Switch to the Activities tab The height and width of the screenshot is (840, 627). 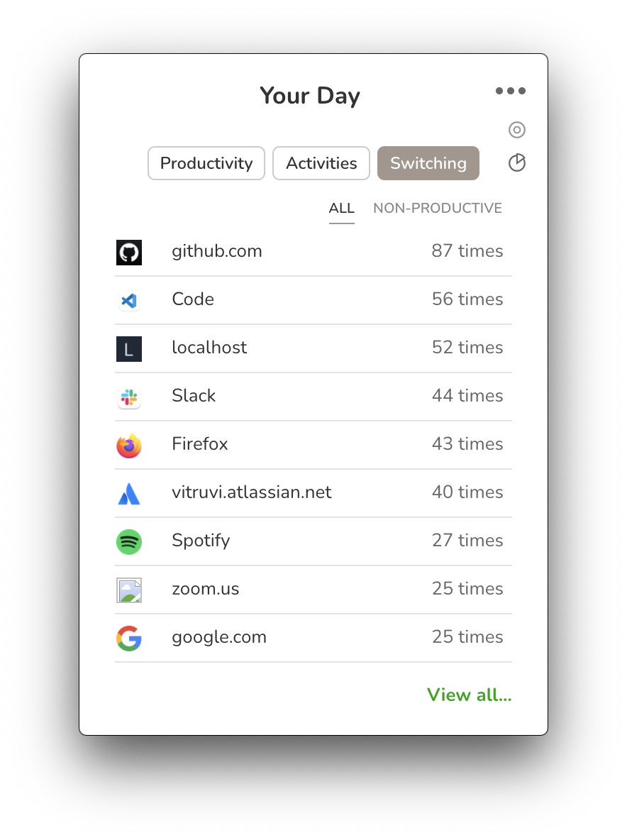(321, 163)
